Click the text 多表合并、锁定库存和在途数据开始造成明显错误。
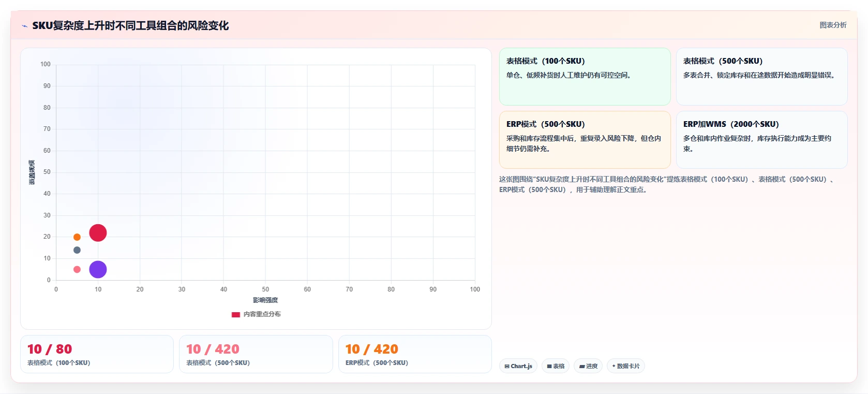The height and width of the screenshot is (394, 868). [760, 75]
